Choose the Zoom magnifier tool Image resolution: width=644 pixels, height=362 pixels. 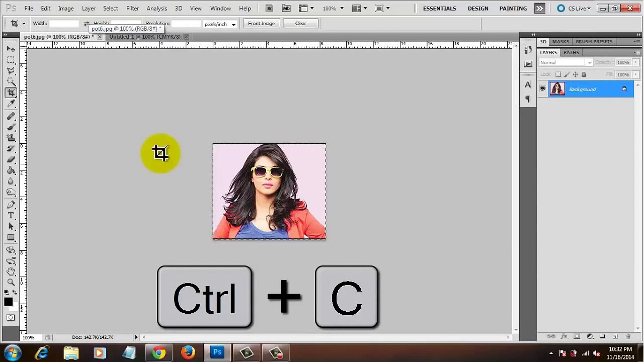11,282
